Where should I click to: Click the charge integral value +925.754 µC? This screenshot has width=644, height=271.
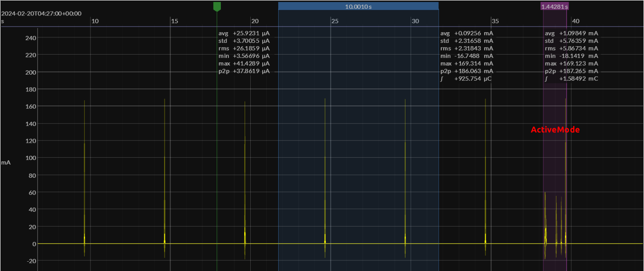[467, 78]
